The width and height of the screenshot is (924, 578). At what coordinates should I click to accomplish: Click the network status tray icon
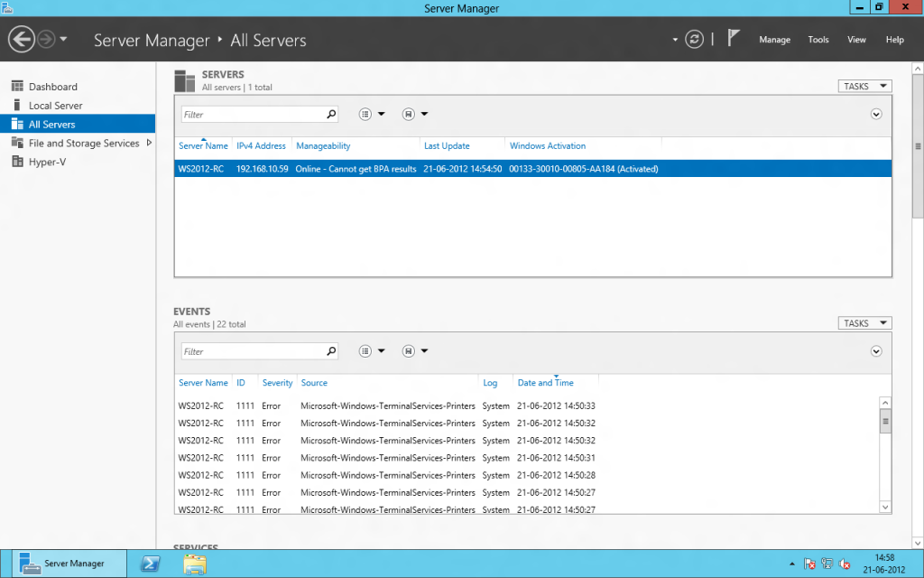click(827, 563)
